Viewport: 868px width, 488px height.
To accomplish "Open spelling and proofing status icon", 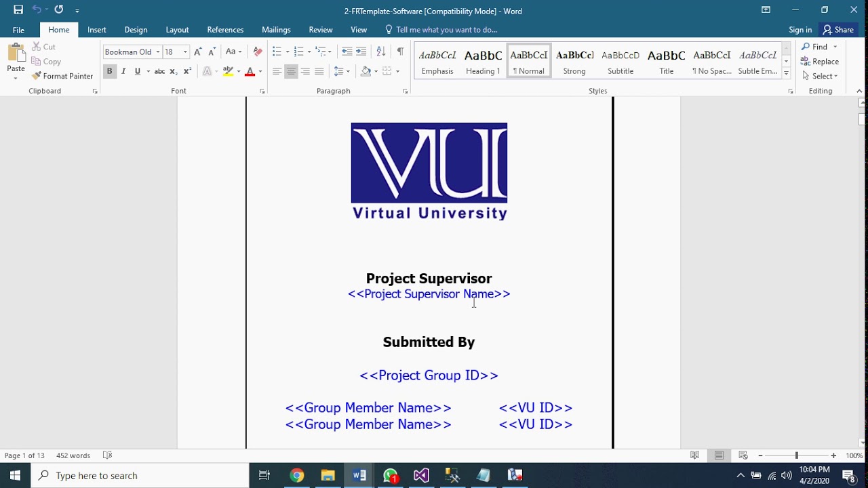I will 107,455.
